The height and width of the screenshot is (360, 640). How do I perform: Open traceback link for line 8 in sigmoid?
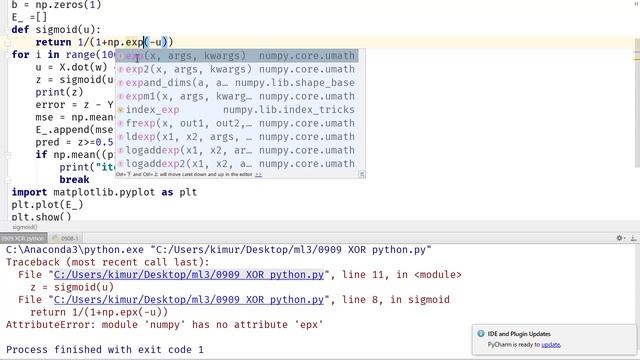click(x=189, y=300)
